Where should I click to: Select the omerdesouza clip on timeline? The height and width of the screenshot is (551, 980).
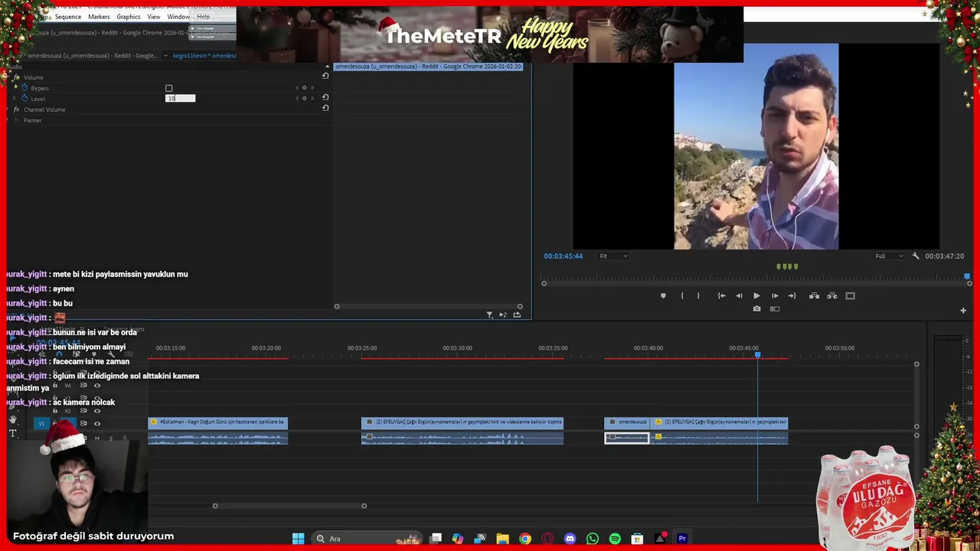(x=626, y=422)
